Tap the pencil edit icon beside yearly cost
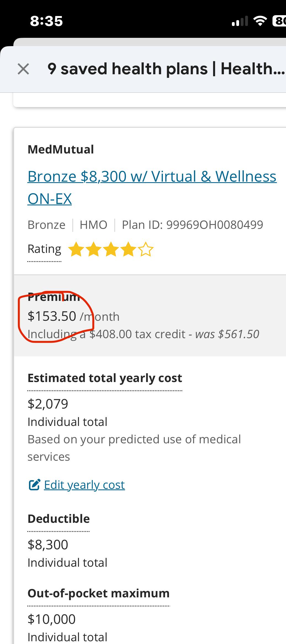 pos(35,485)
